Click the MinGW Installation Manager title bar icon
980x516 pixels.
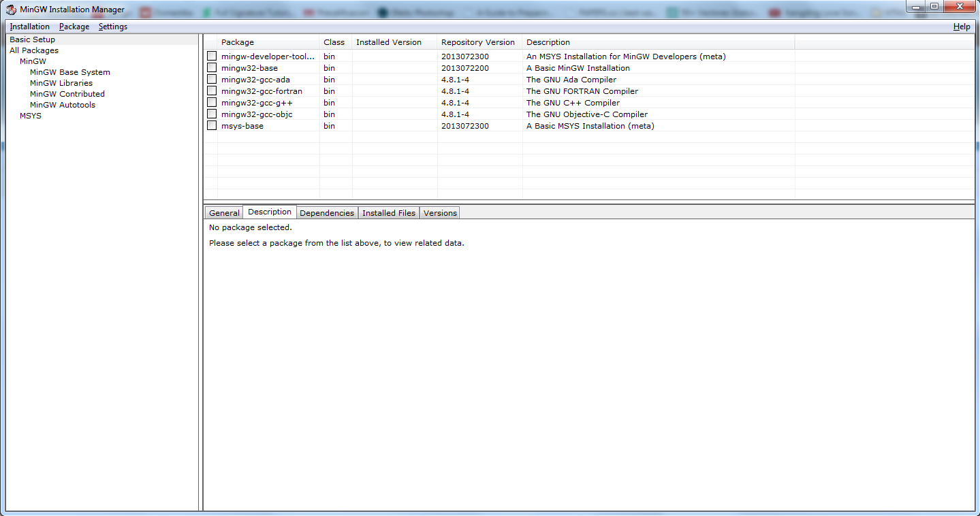pos(12,10)
